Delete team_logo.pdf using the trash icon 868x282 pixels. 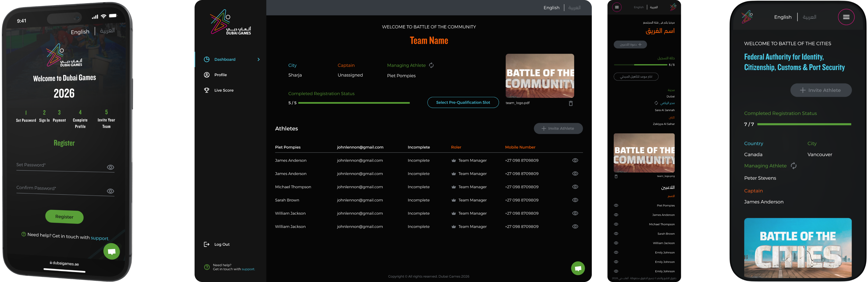570,103
